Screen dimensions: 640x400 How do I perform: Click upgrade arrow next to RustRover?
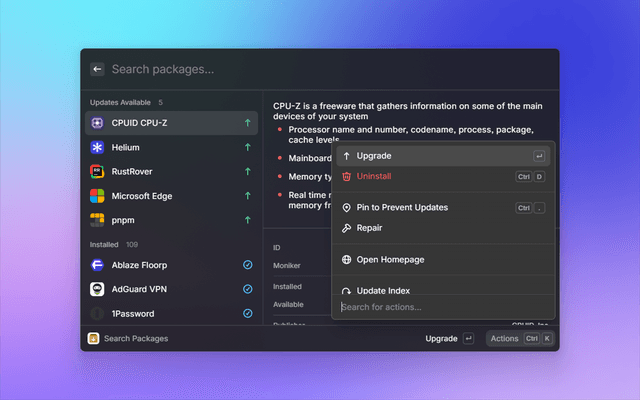(247, 171)
